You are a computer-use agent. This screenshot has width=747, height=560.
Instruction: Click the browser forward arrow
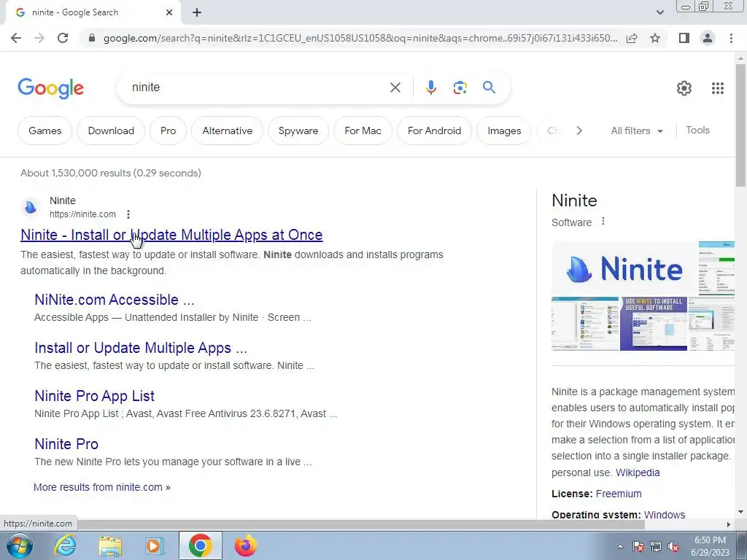tap(39, 38)
